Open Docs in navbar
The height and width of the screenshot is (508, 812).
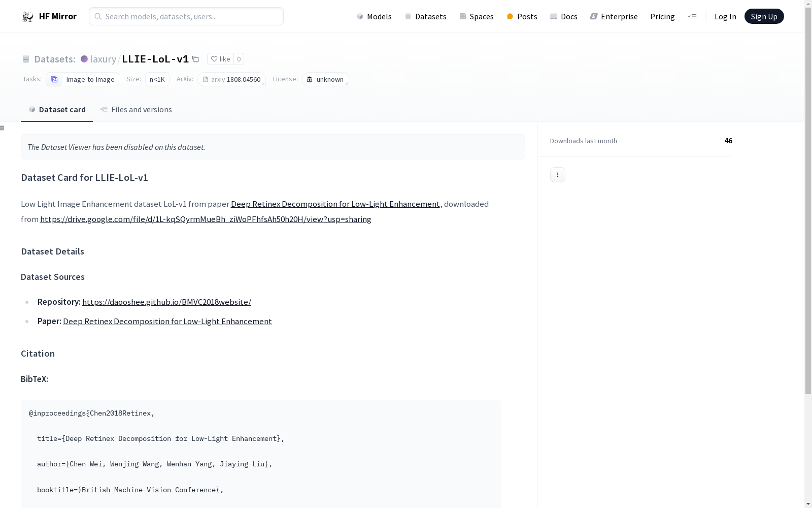click(x=564, y=16)
